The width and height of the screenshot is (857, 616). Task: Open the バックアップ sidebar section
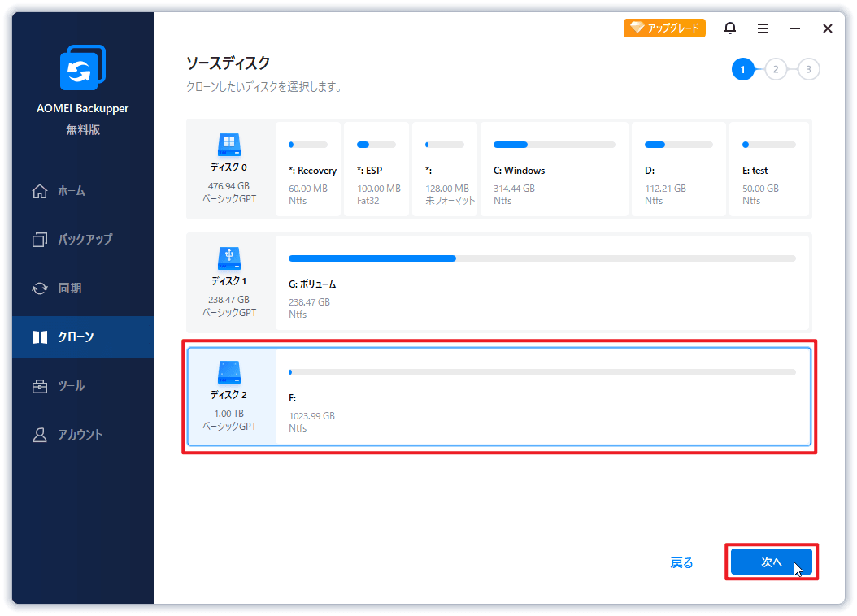click(x=84, y=240)
